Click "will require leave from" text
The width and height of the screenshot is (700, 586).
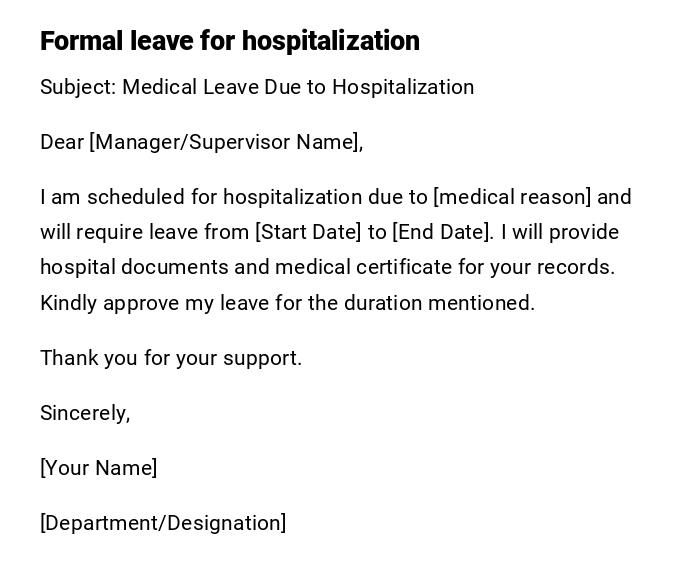coord(145,232)
